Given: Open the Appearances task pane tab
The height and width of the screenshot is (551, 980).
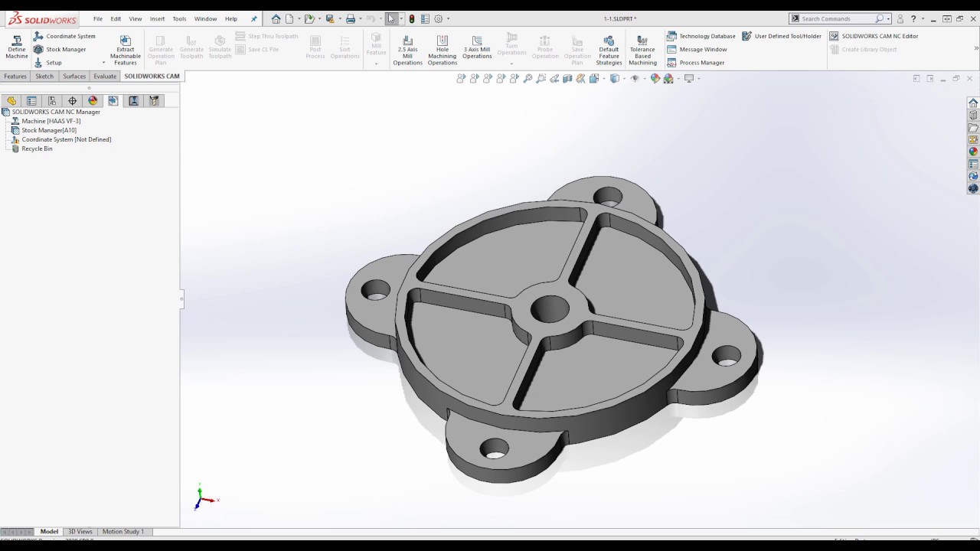Looking at the screenshot, I should tap(973, 152).
